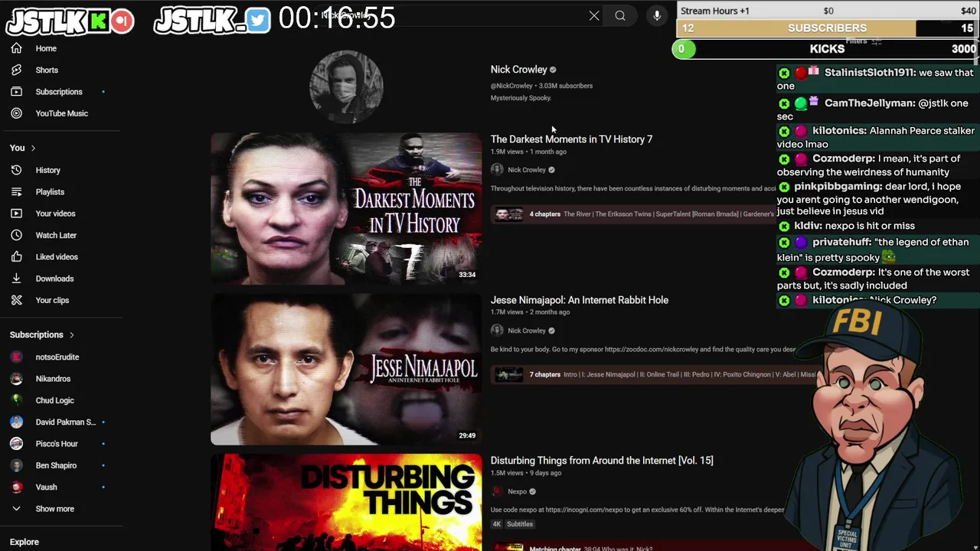
Task: Click CamTheJellyman username in chat
Action: [x=870, y=103]
